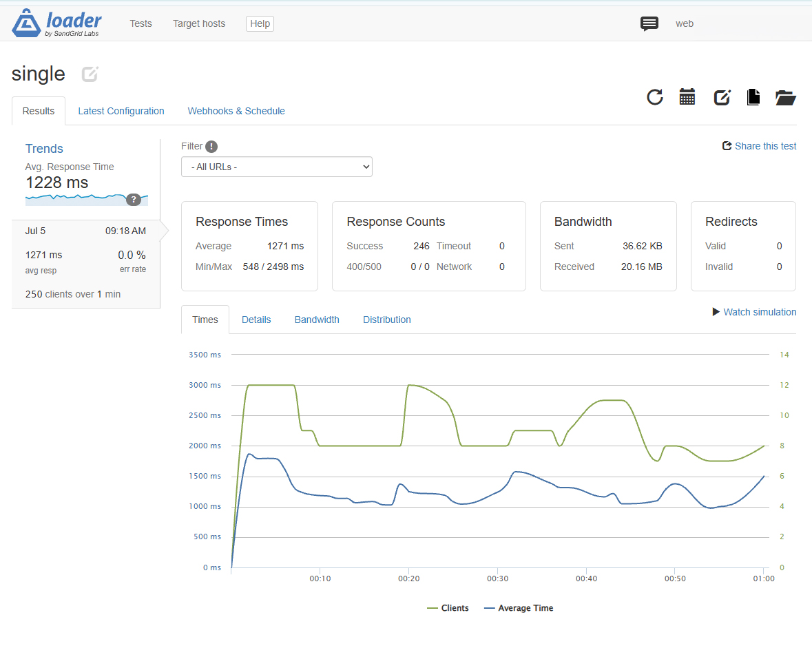Click the Help button
Screen dimensions: 812x657
pyautogui.click(x=260, y=24)
